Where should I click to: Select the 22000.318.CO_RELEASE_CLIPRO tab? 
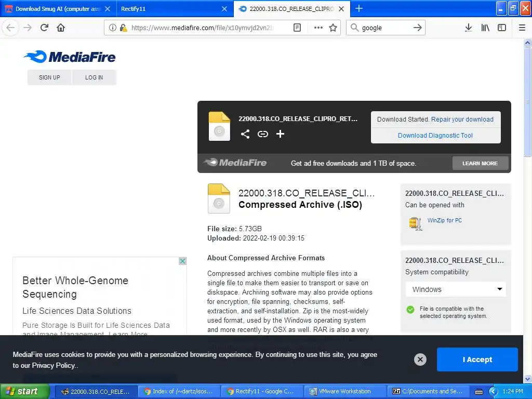(291, 9)
